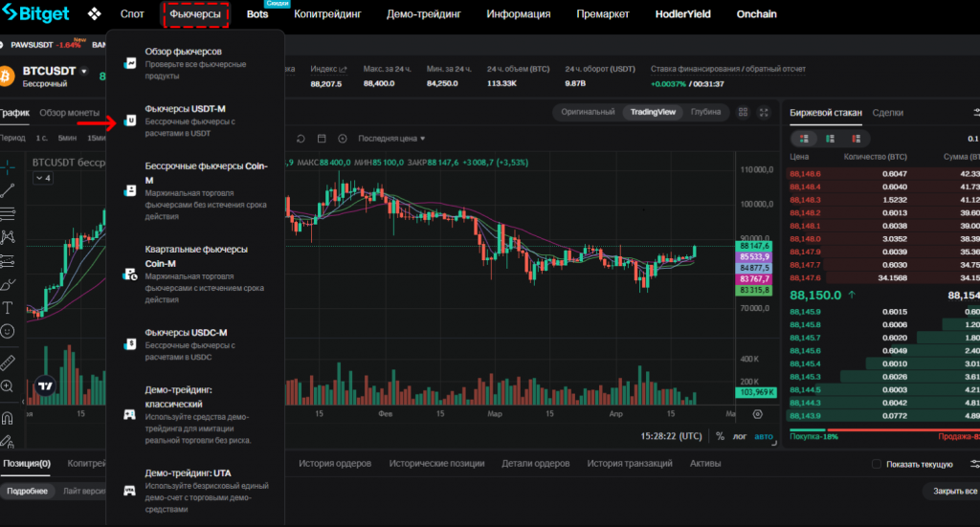Select the trend line drawing tool

8,190
